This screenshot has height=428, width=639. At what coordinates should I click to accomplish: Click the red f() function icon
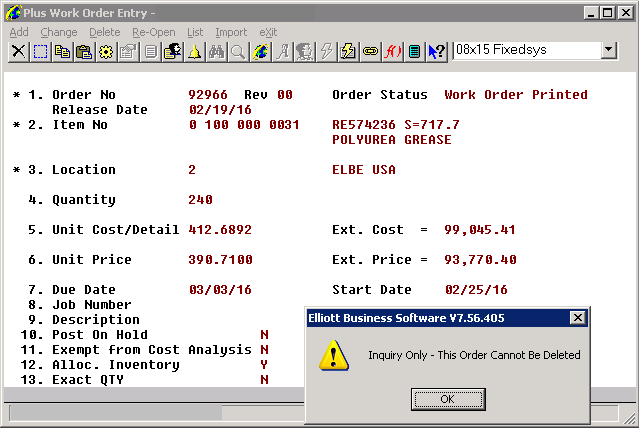click(392, 52)
